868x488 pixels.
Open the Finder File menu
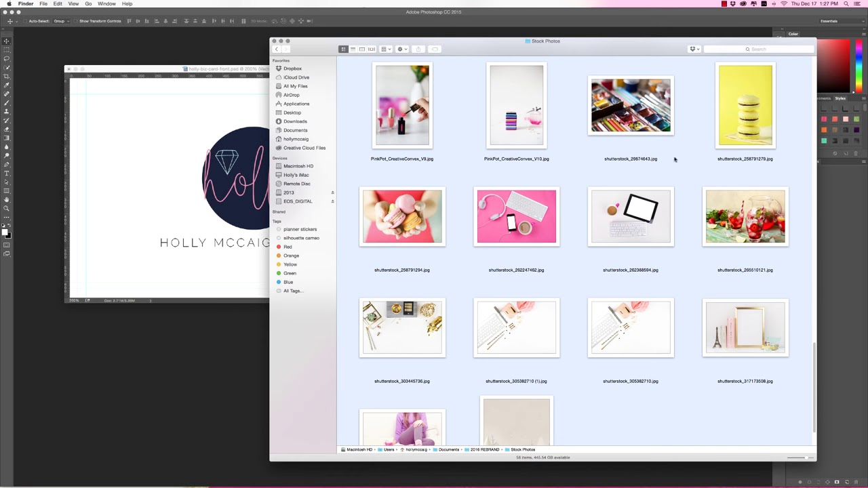point(43,4)
